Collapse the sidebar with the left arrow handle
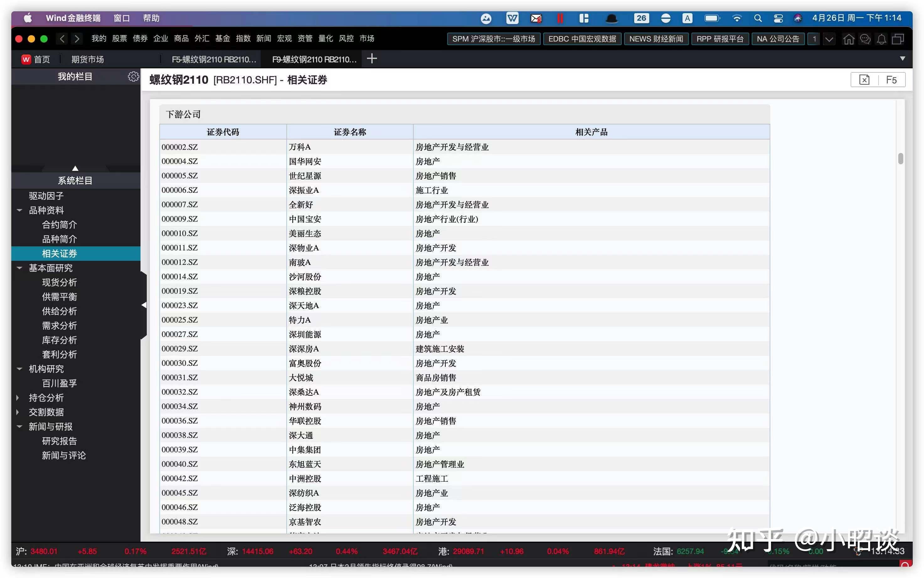 click(x=144, y=305)
